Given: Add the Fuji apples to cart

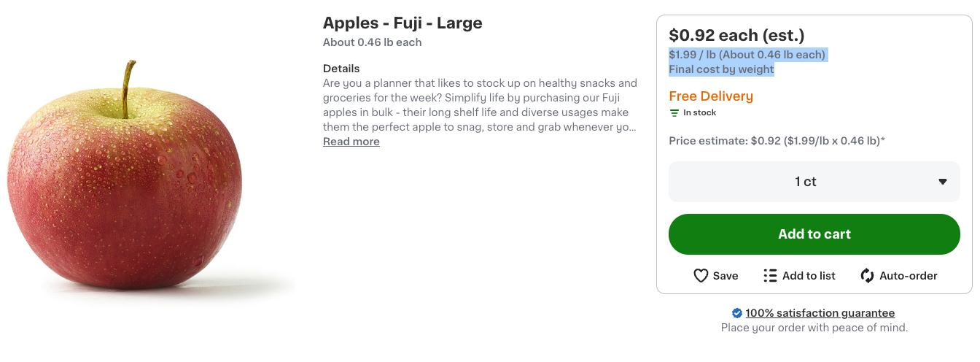Looking at the screenshot, I should click(x=814, y=234).
